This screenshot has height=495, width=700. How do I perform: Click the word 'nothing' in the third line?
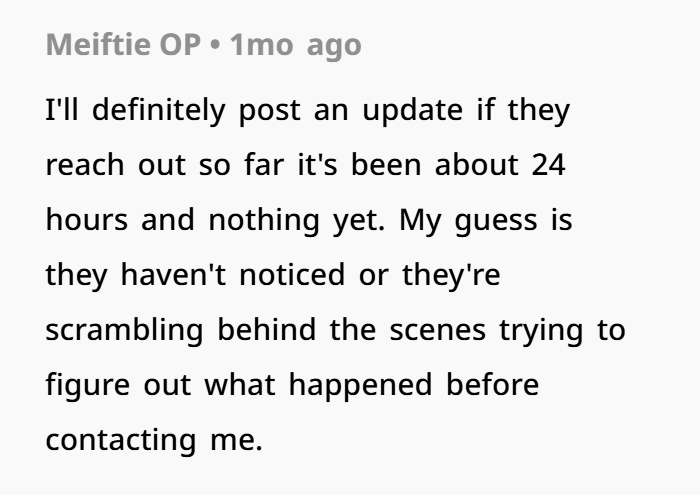[264, 220]
